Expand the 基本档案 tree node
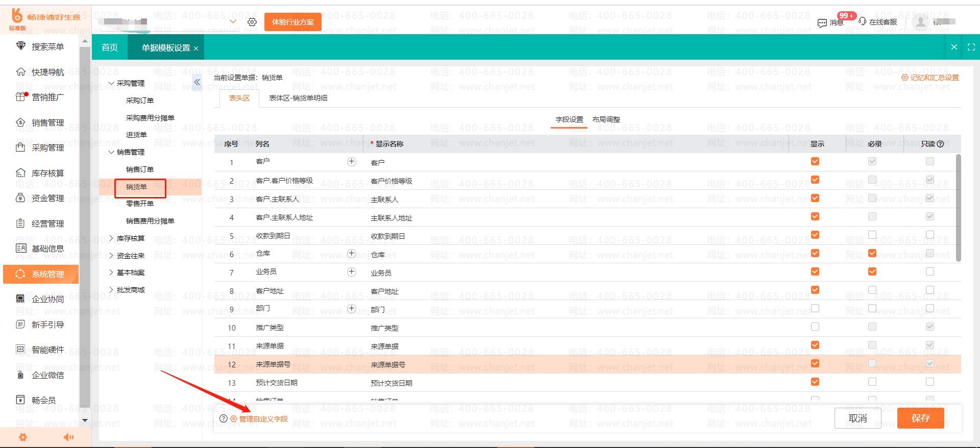Image resolution: width=980 pixels, height=448 pixels. tap(111, 272)
